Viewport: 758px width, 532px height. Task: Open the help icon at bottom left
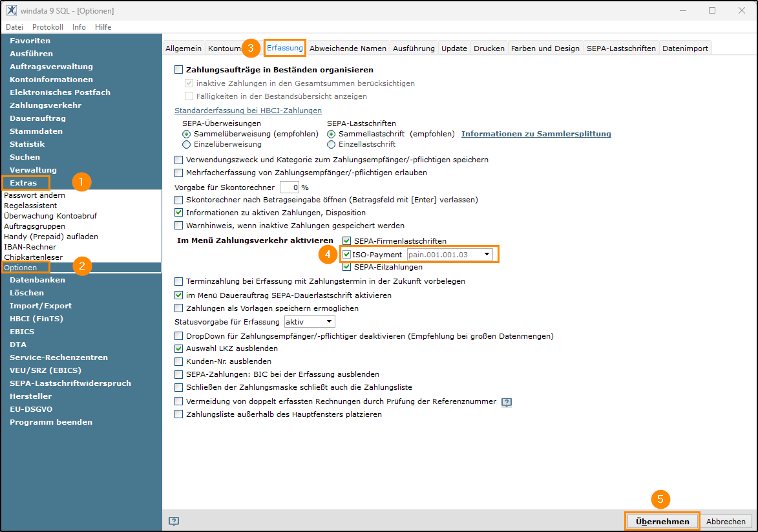click(x=174, y=521)
